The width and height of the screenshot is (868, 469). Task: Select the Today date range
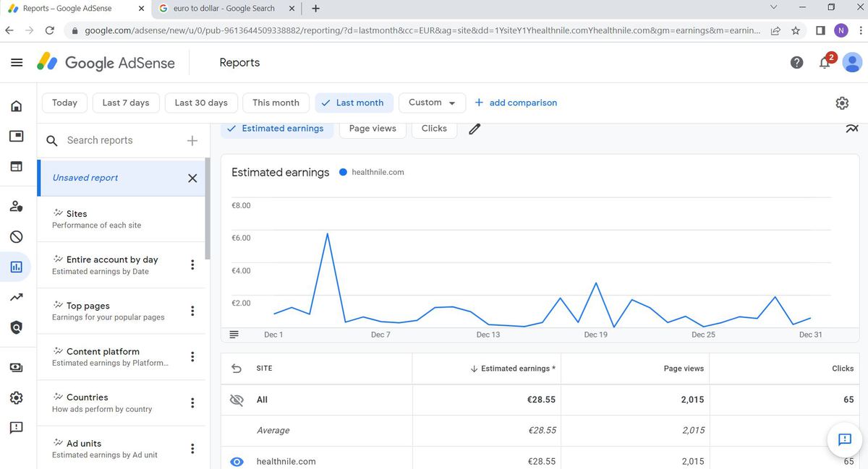pyautogui.click(x=64, y=103)
